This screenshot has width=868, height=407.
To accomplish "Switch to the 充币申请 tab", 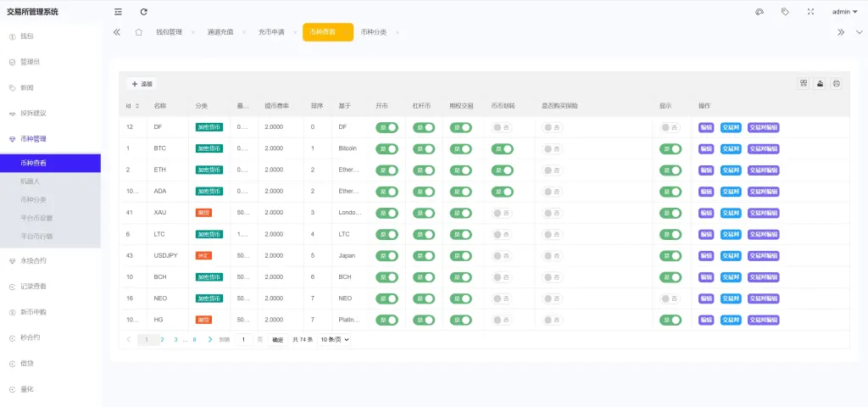I will [x=271, y=32].
